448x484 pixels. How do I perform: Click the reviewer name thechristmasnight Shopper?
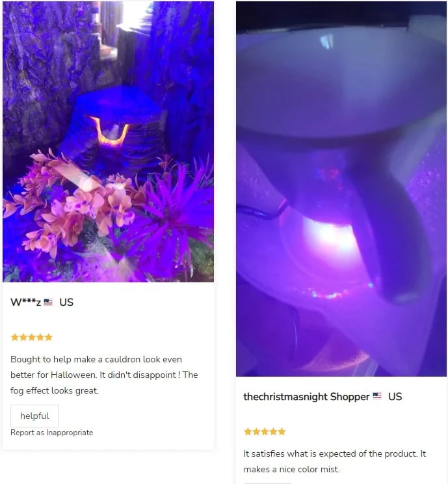pos(306,396)
